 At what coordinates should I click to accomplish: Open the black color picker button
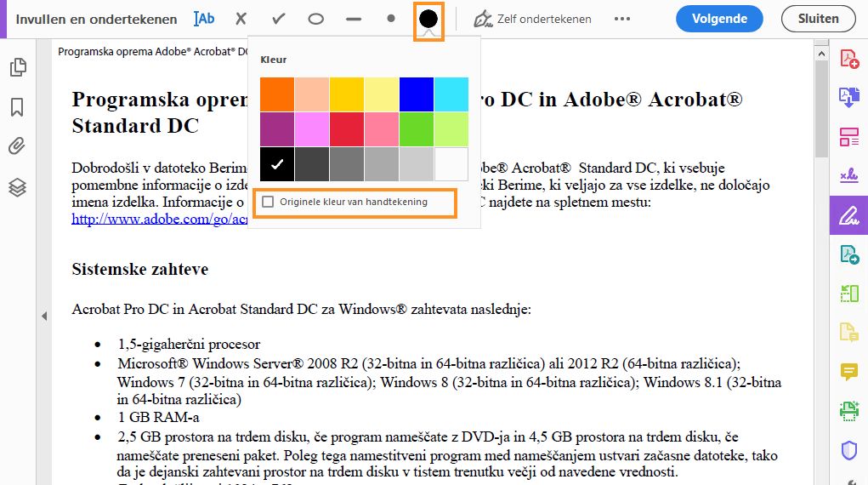coord(428,19)
